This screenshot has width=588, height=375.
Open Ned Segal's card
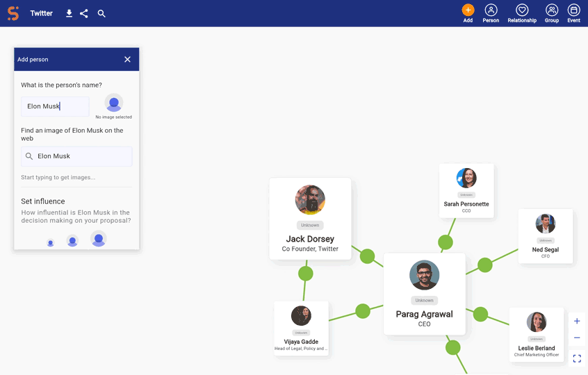click(x=546, y=236)
